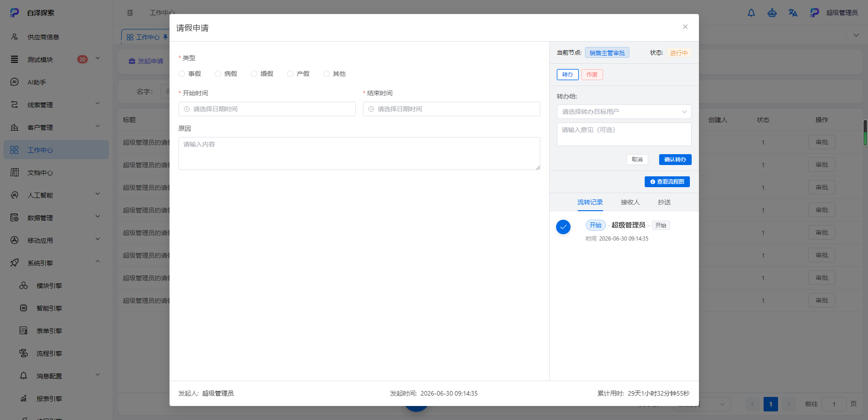Click the 表单引擎 icon
868x420 pixels.
click(x=24, y=330)
